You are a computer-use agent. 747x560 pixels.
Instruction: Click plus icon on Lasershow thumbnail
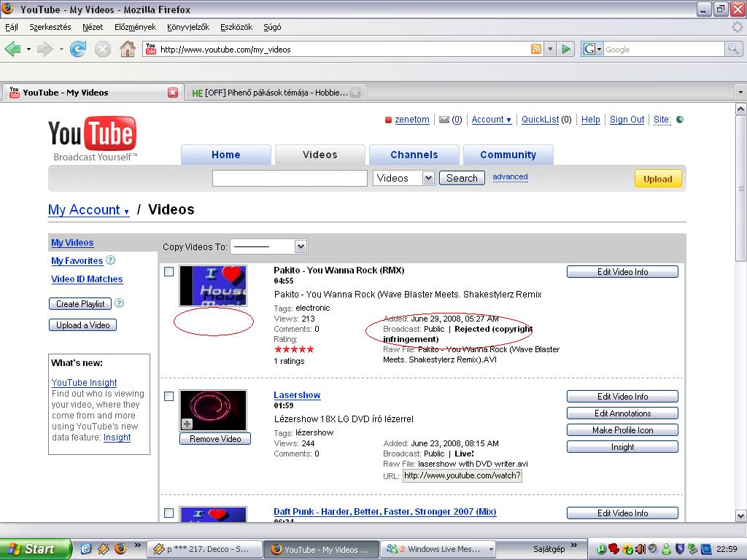click(x=187, y=424)
